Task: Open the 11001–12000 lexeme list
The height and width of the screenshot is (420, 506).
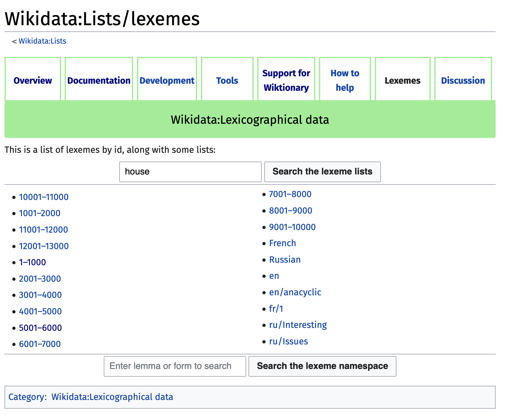Action: (x=43, y=230)
